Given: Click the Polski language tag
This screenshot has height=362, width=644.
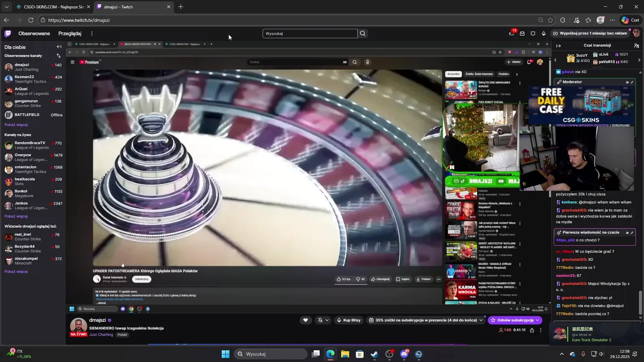Looking at the screenshot, I should pos(122,335).
